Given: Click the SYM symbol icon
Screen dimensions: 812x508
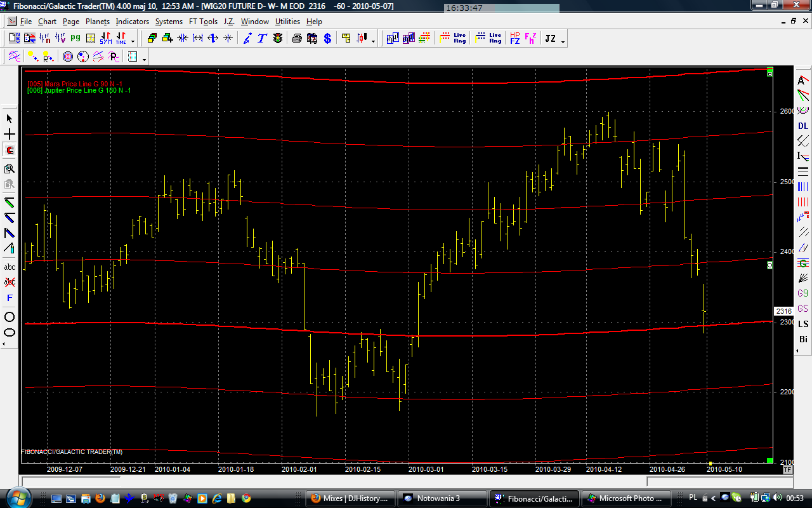Looking at the screenshot, I should (x=105, y=39).
